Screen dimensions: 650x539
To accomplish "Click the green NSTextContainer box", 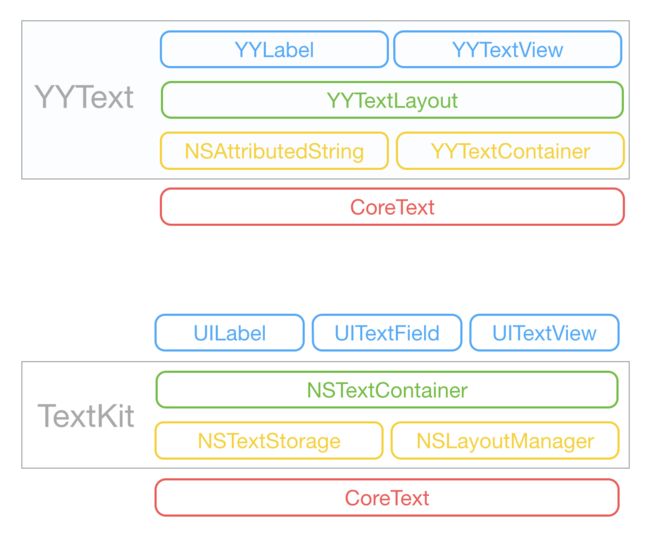I will click(x=387, y=390).
